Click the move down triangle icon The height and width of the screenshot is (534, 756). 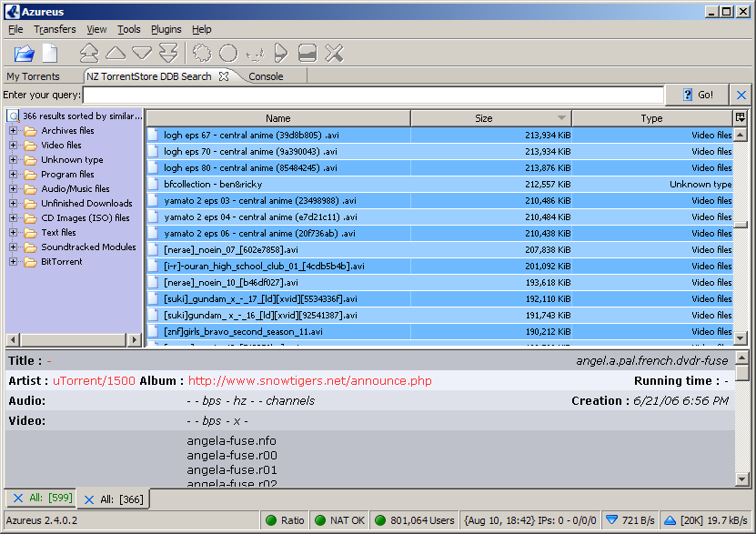[x=142, y=54]
